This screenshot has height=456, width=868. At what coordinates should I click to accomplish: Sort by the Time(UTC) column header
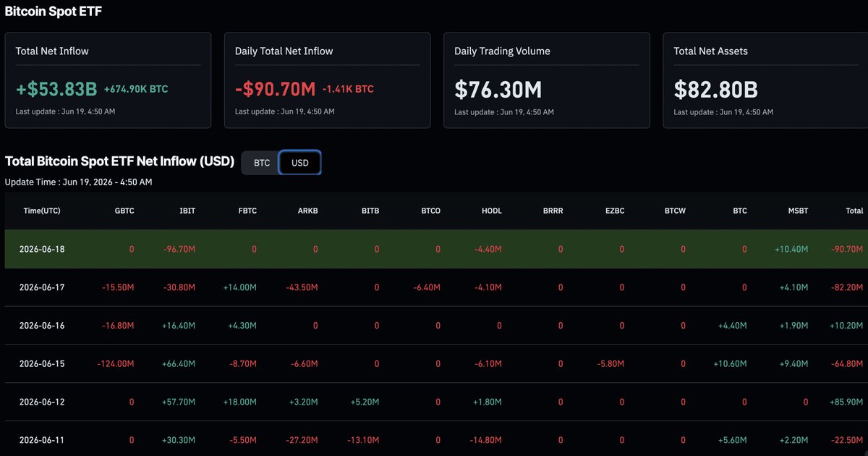[x=41, y=211]
